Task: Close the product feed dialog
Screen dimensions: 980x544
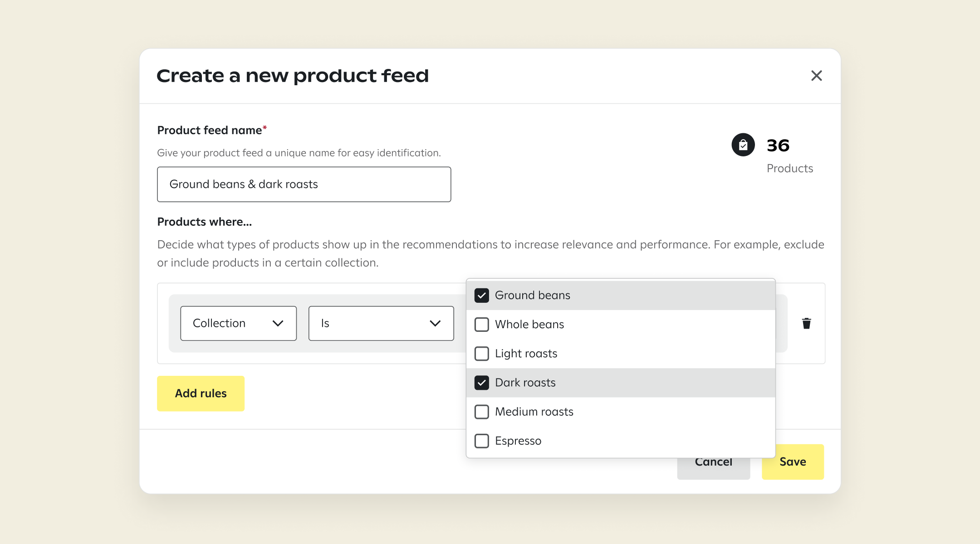Action: coord(816,76)
